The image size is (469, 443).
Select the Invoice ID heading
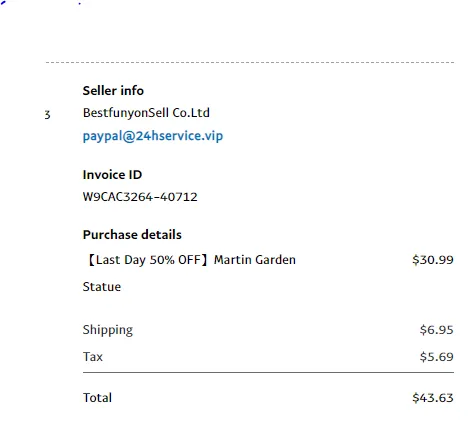pos(112,175)
